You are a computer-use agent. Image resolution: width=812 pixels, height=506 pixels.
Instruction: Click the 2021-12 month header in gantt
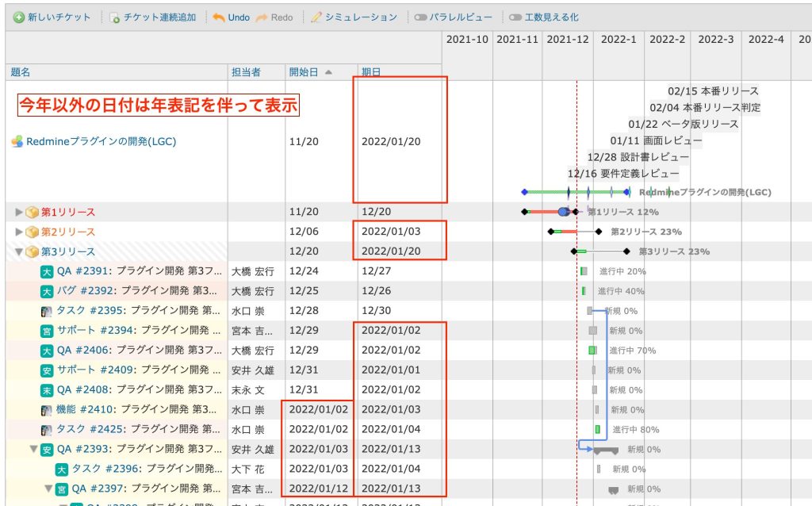coord(568,40)
